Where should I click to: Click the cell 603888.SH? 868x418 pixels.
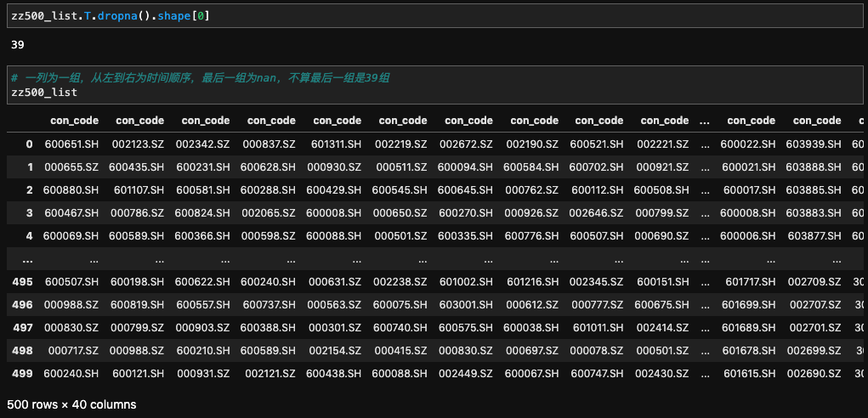tap(814, 167)
